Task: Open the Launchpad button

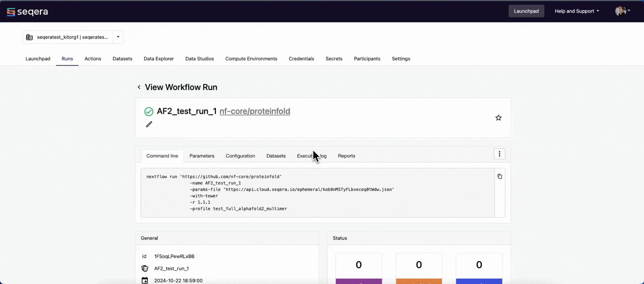Action: [526, 11]
